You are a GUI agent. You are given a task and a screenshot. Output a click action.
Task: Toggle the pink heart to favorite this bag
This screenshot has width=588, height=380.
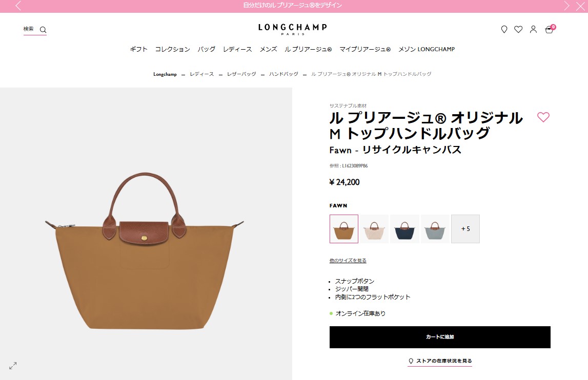click(x=543, y=117)
